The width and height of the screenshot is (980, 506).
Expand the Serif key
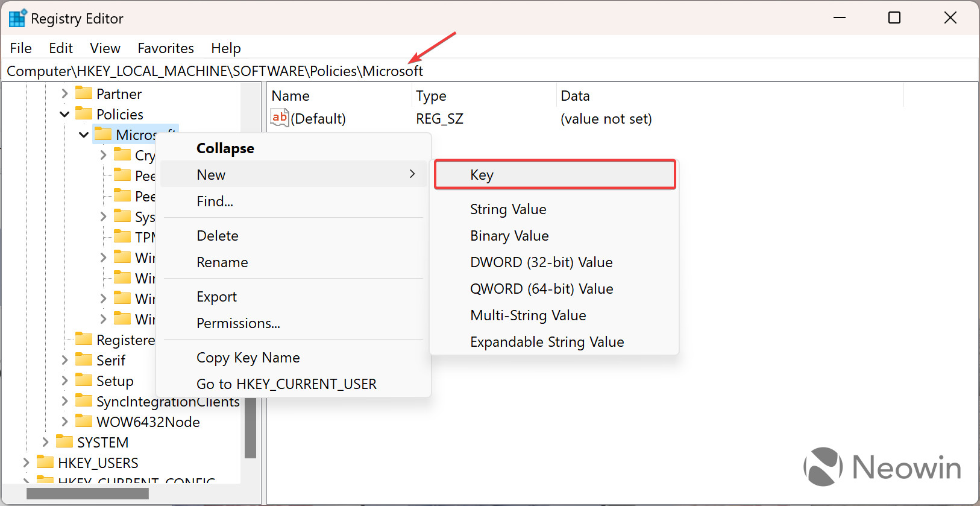coord(64,360)
